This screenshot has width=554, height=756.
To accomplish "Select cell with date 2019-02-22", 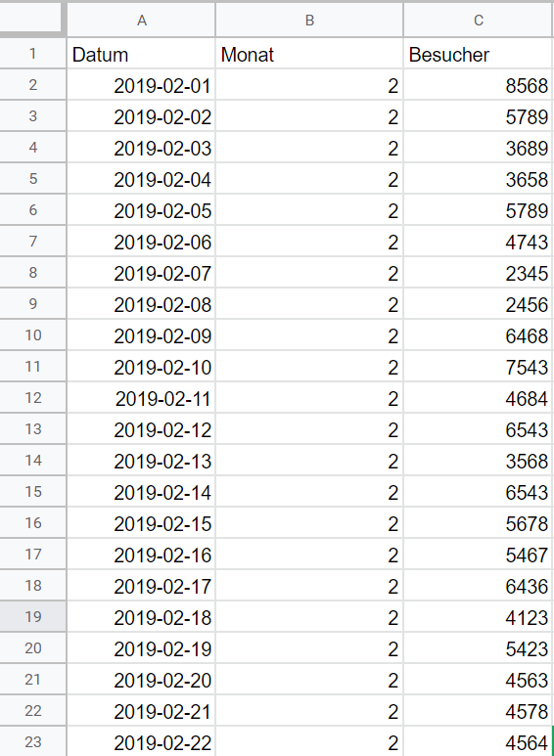I will coord(141,741).
